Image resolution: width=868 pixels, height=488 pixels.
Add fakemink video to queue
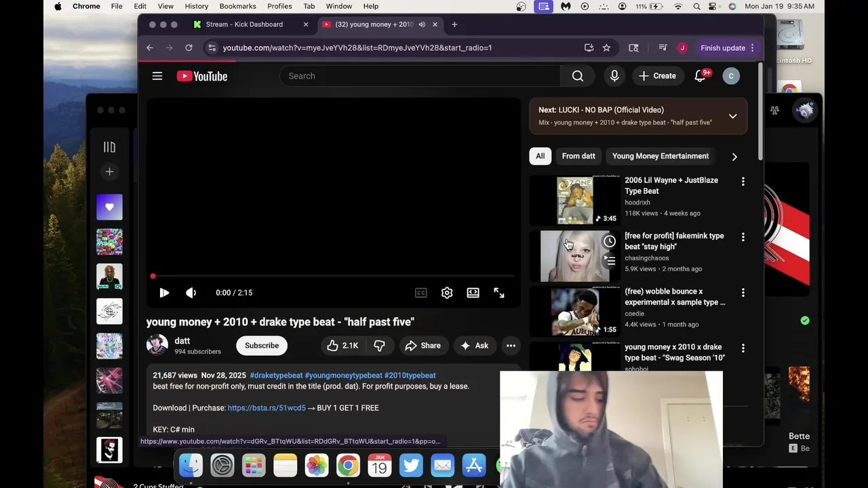[610, 260]
